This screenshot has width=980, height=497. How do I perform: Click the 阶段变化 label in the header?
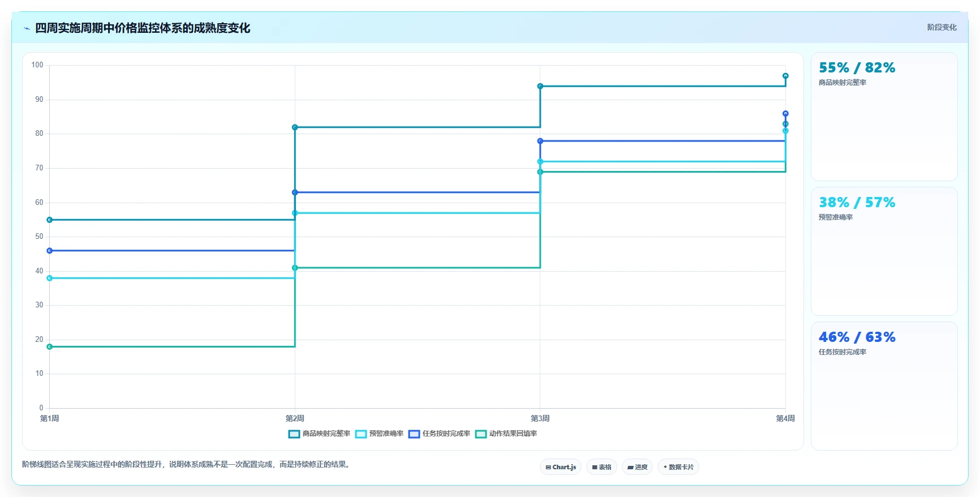(x=942, y=27)
